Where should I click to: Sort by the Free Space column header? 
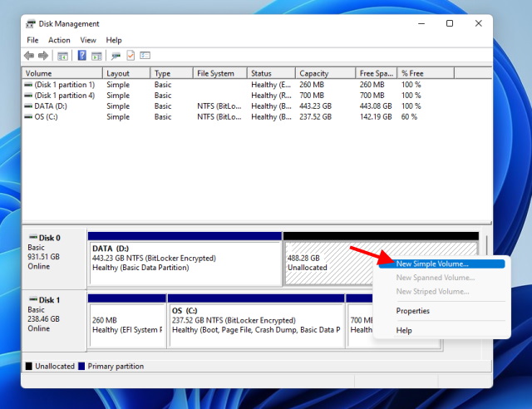coord(377,73)
